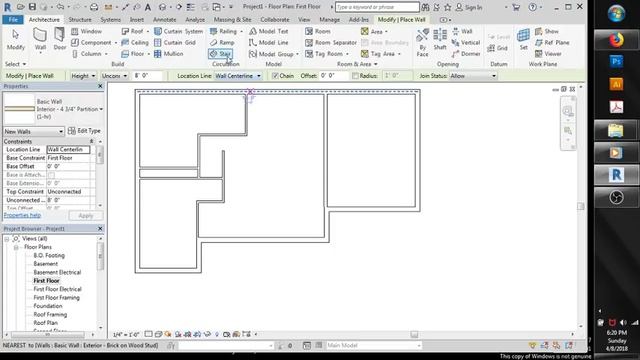Open the Manage tab
This screenshot has width=640, height=360.
(329, 20)
